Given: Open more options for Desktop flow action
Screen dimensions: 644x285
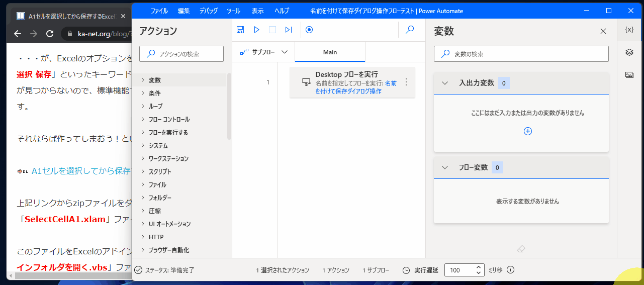Looking at the screenshot, I should click(406, 82).
